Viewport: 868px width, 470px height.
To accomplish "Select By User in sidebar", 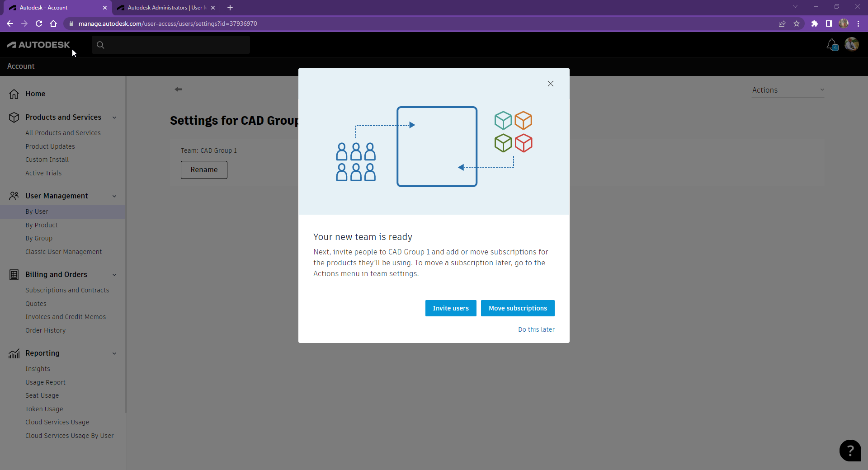I will 62,211.
